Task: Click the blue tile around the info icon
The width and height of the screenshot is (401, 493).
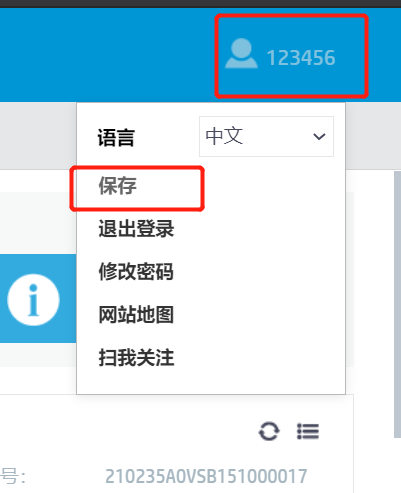Action: (38, 298)
